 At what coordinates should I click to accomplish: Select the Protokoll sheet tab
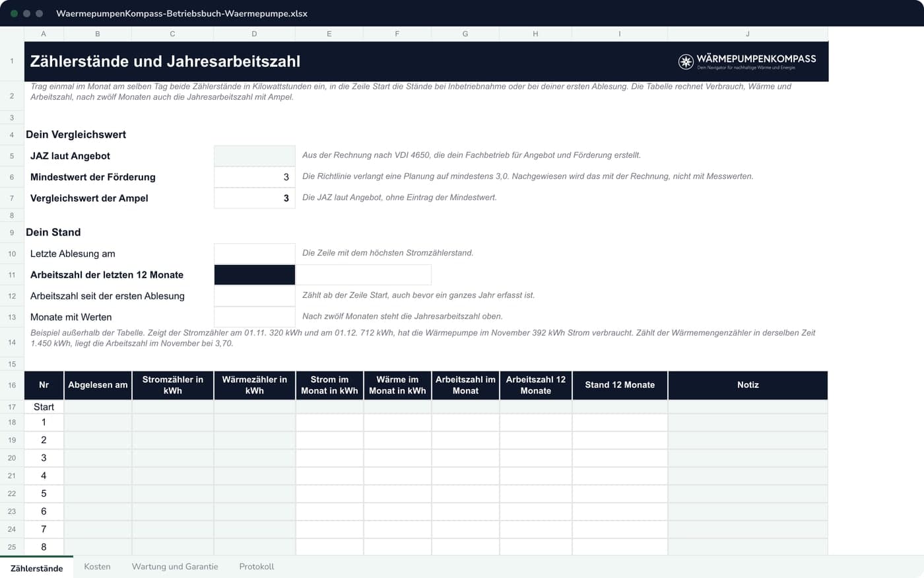(257, 567)
